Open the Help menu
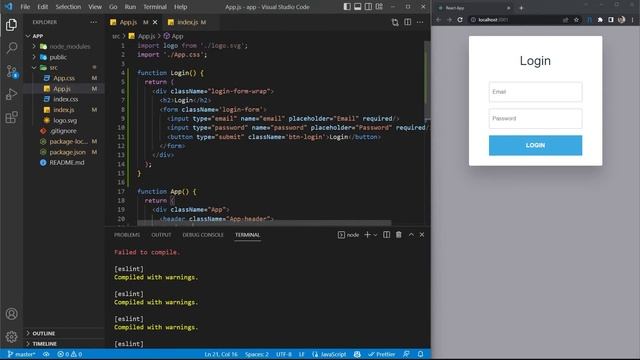The image size is (640, 360). click(x=180, y=7)
